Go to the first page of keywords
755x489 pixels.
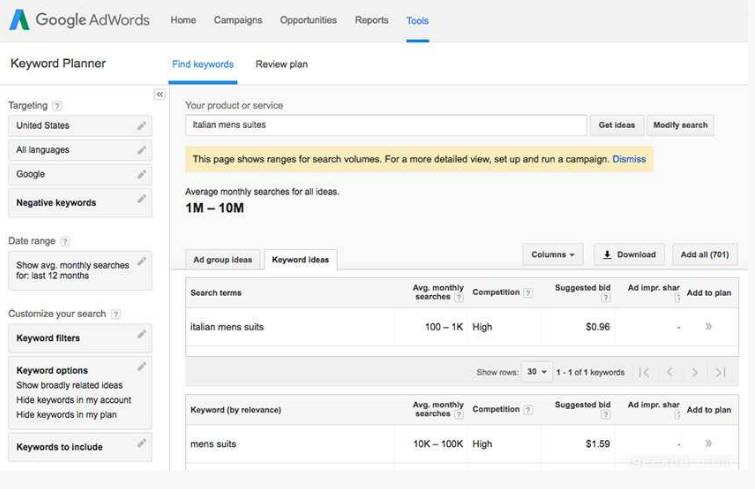(644, 372)
